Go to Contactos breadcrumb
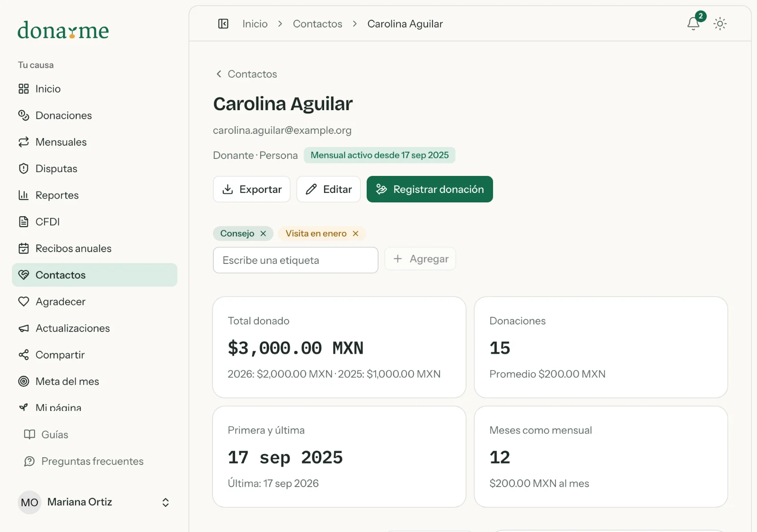757x532 pixels. (317, 24)
